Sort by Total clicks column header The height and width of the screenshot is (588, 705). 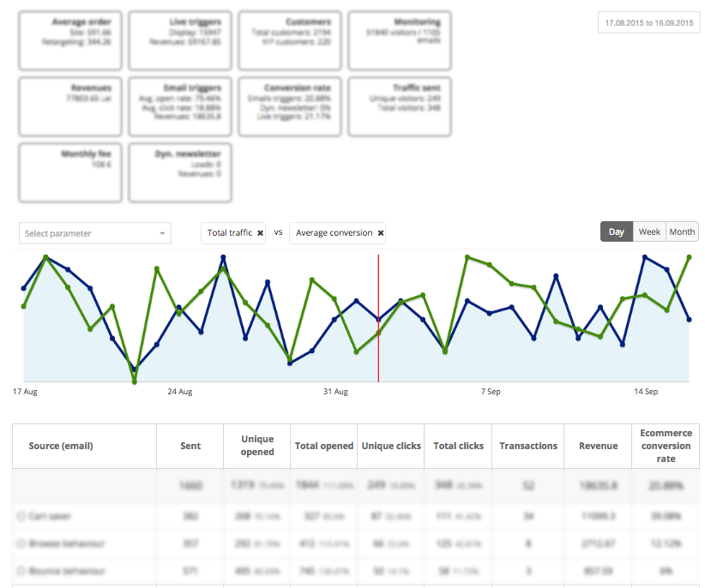tap(459, 446)
